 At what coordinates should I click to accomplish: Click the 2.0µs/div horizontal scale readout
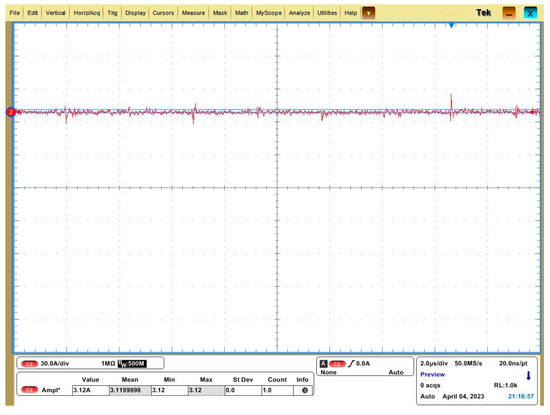[434, 363]
